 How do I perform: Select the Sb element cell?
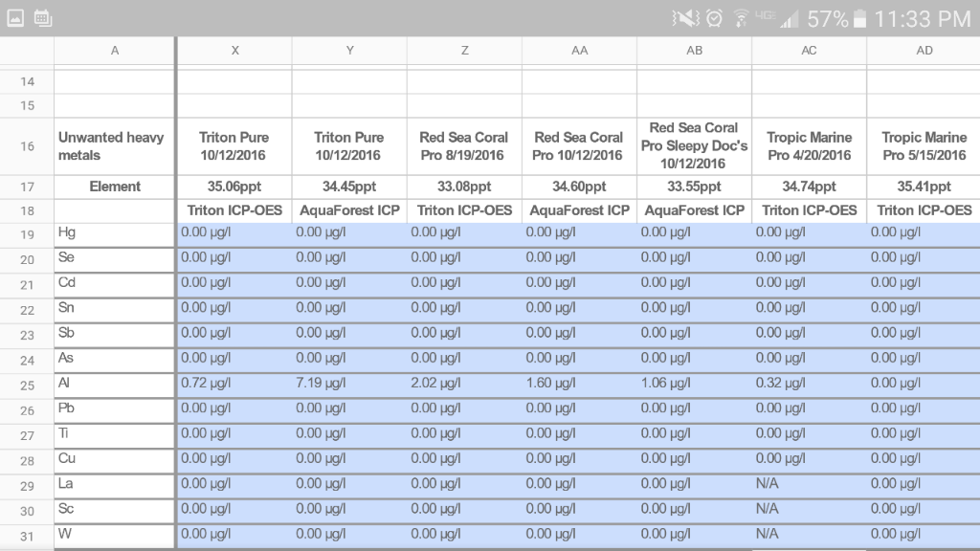pos(115,336)
